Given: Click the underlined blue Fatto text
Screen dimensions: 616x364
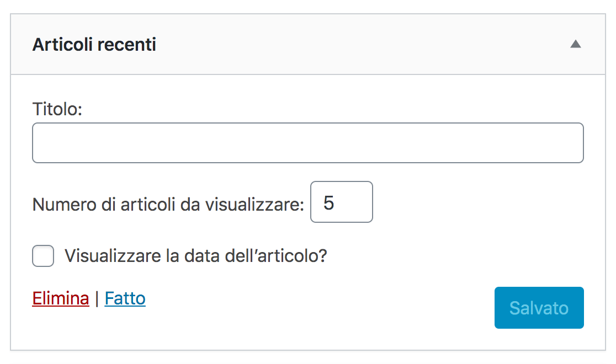Looking at the screenshot, I should coord(125,298).
